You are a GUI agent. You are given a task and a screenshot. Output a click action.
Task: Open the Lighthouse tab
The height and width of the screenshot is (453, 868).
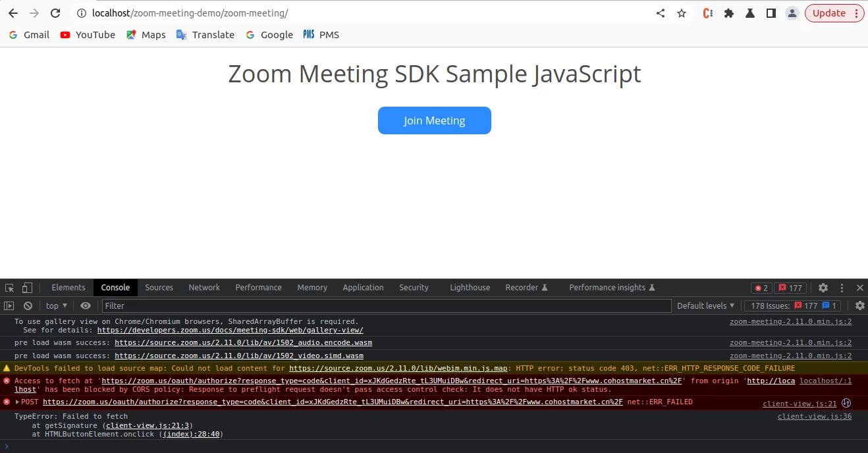[470, 288]
